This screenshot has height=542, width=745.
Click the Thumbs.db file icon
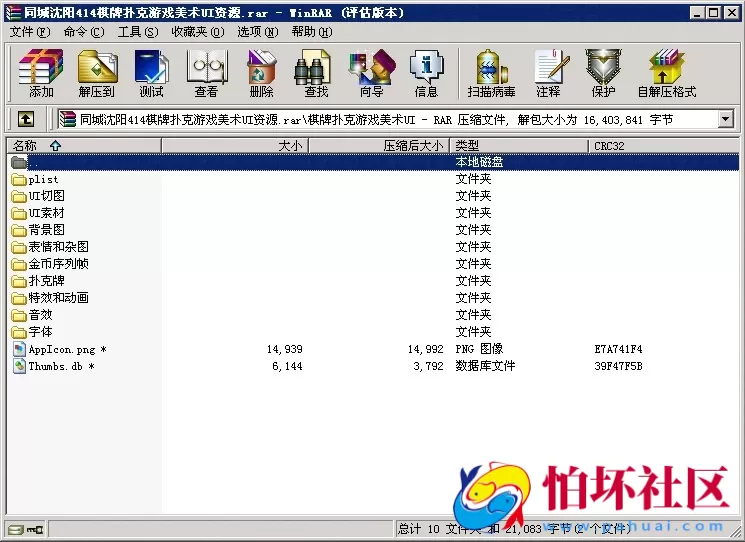pos(19,366)
